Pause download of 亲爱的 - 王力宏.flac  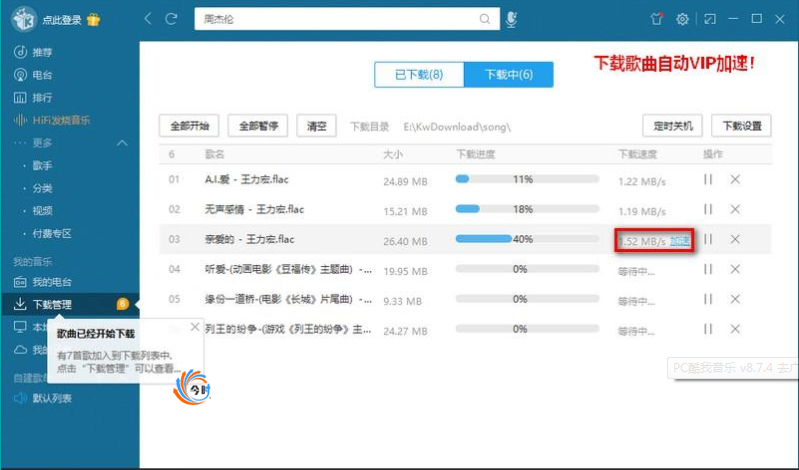click(708, 239)
